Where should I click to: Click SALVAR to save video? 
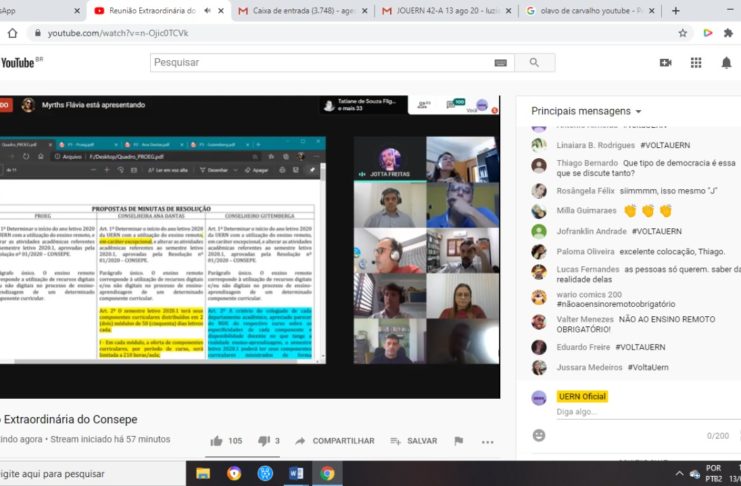tap(414, 441)
